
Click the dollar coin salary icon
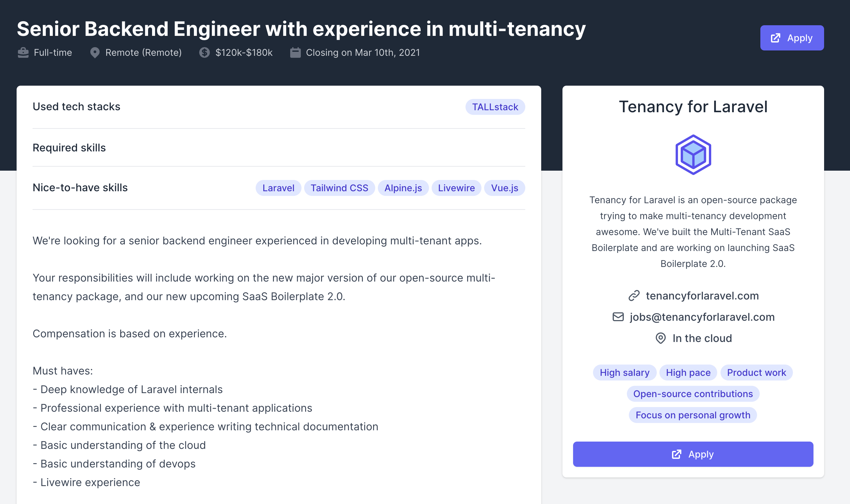pyautogui.click(x=205, y=53)
